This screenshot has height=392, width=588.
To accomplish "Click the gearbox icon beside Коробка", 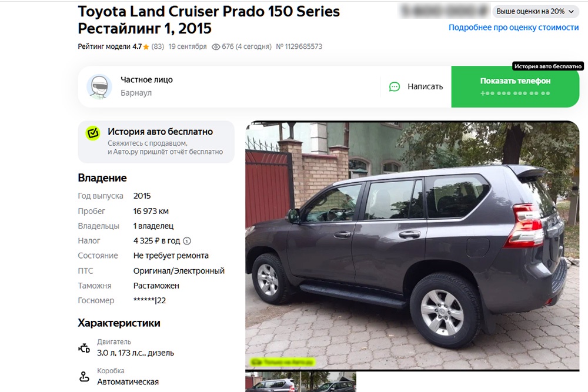I will [x=84, y=377].
